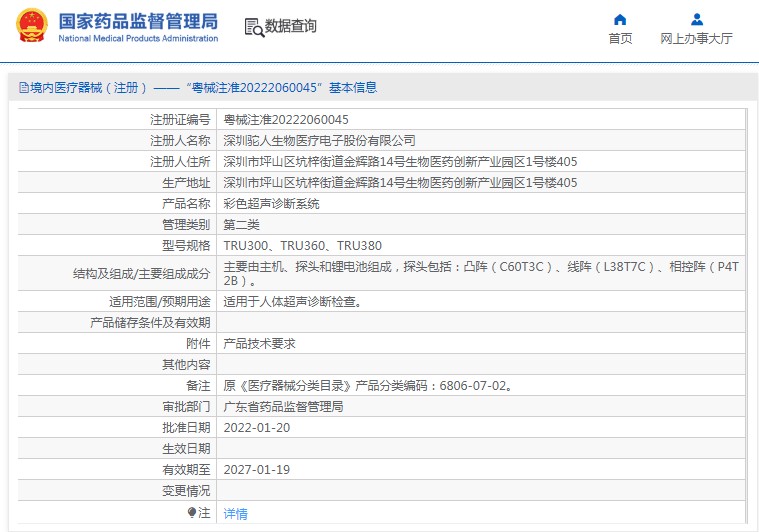The height and width of the screenshot is (532, 759).
Task: Click the 生产地址 address value
Action: tap(400, 183)
